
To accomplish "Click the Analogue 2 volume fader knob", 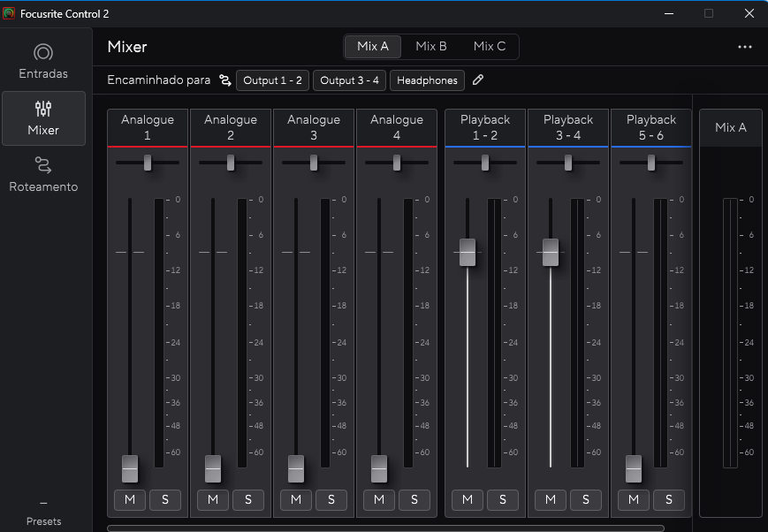I will tap(213, 468).
